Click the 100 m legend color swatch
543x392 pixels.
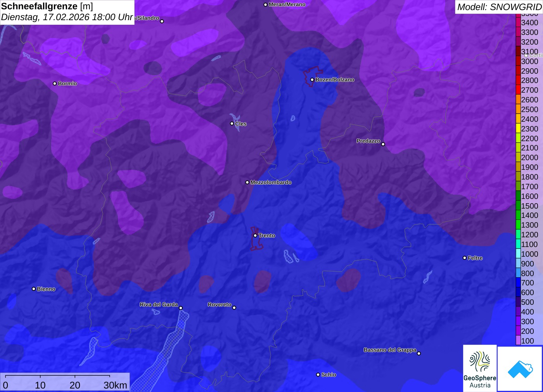(518, 340)
